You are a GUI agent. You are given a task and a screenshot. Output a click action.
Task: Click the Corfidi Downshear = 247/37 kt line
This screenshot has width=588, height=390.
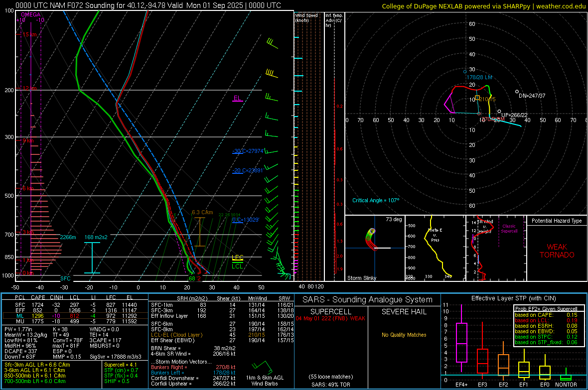tap(193, 379)
